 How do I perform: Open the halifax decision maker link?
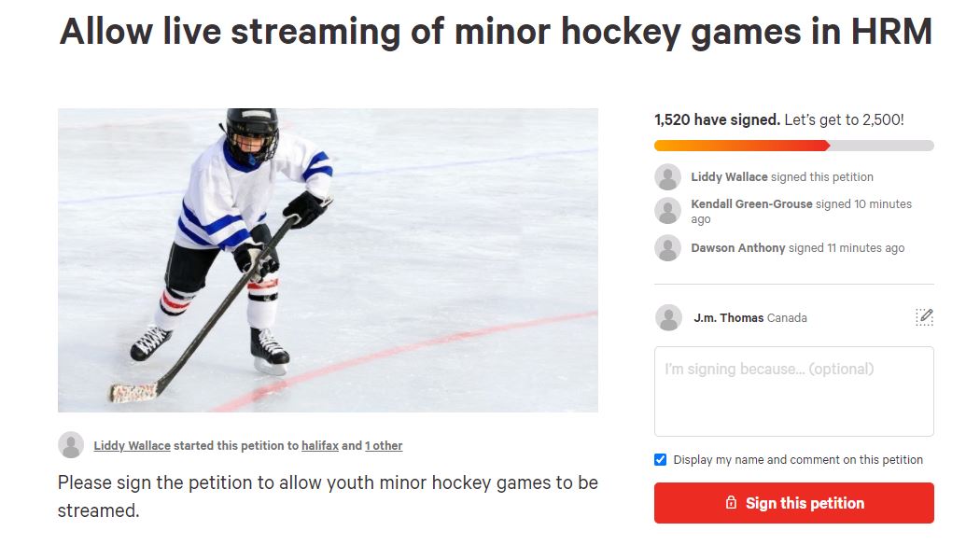click(320, 446)
